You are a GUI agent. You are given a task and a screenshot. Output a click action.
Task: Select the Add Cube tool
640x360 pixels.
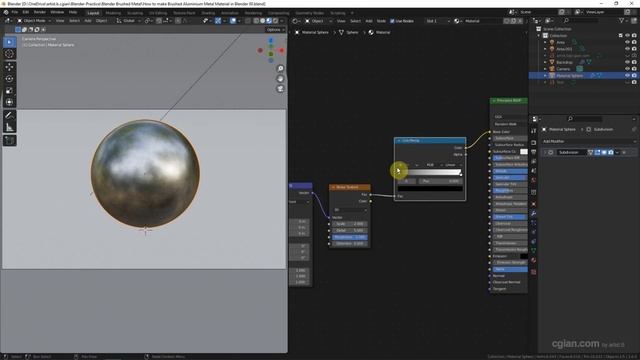click(x=9, y=140)
